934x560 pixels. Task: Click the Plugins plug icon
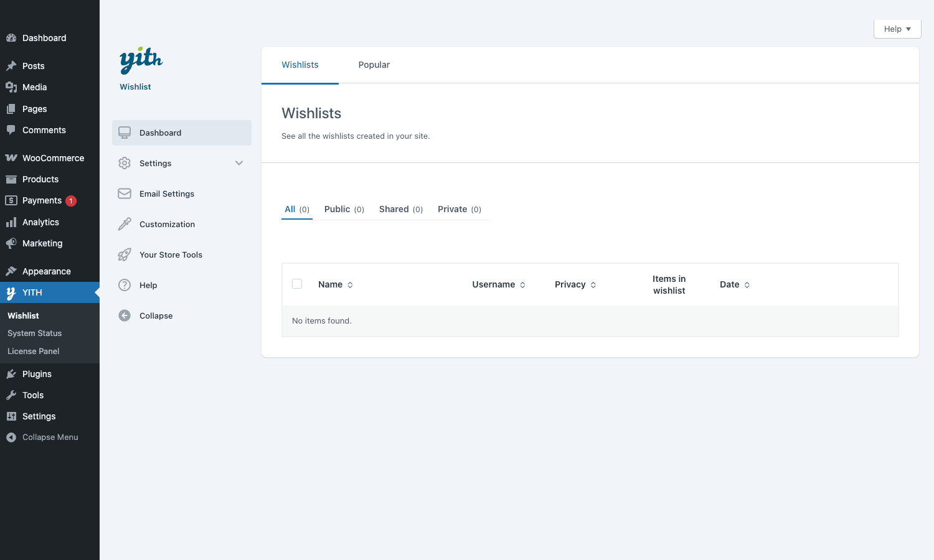point(11,374)
